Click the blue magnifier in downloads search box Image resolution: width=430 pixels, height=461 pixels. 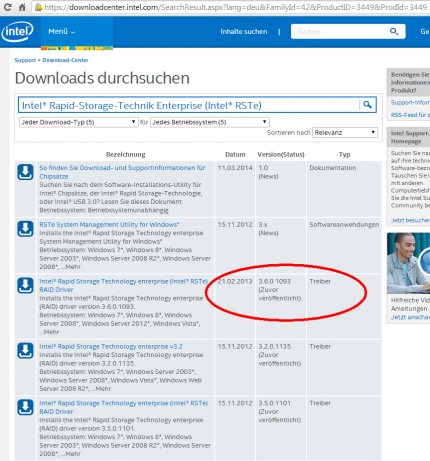[x=367, y=105]
